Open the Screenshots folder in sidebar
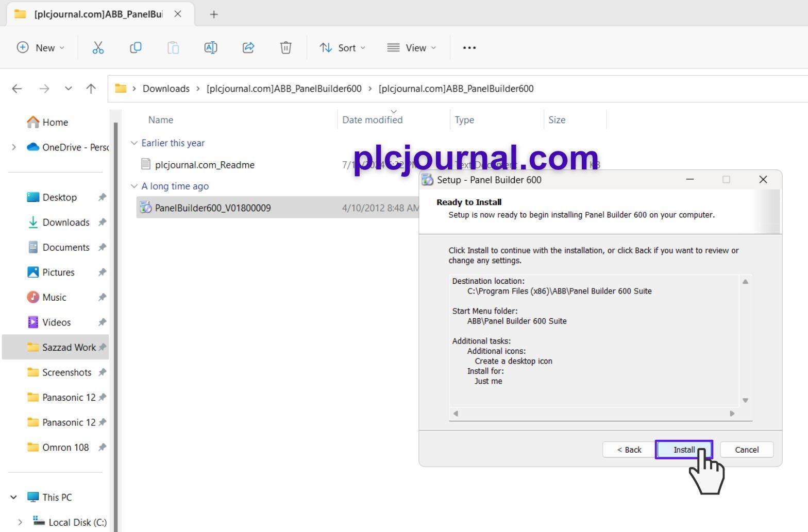 point(66,372)
